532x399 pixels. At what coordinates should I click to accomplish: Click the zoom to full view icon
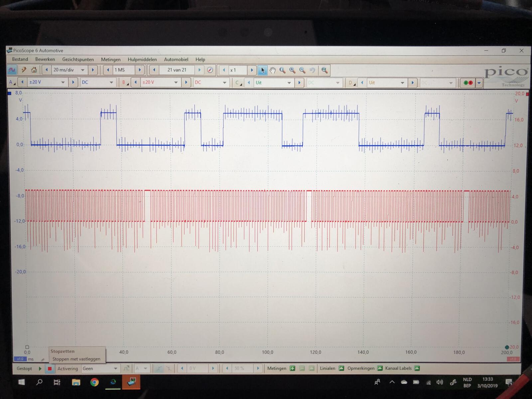coord(324,70)
